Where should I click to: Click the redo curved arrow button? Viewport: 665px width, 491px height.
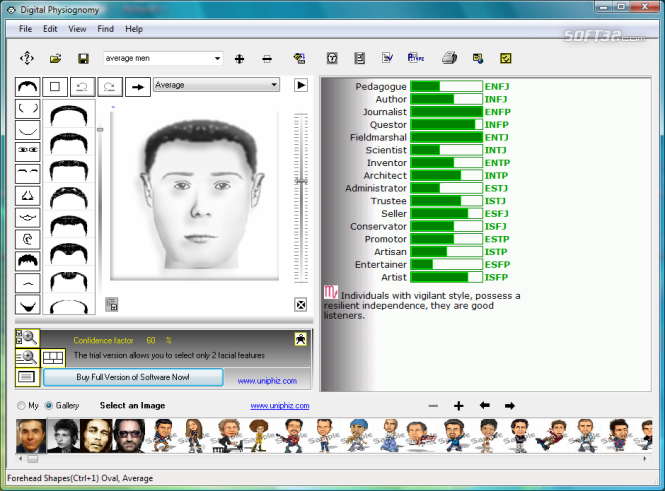(x=110, y=87)
